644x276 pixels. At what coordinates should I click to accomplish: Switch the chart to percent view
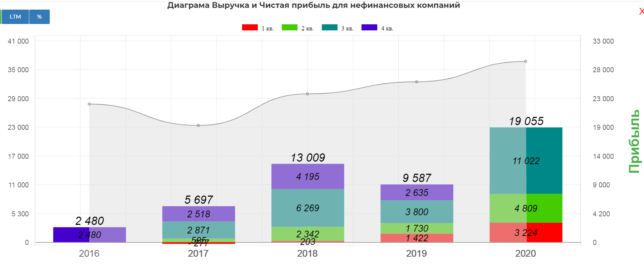[x=39, y=17]
